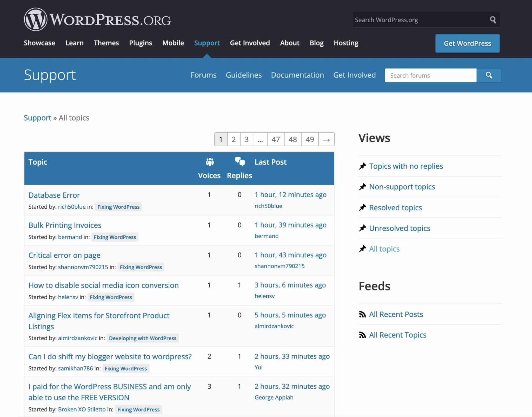Open the Hosting menu item
The height and width of the screenshot is (417, 532).
coord(346,43)
